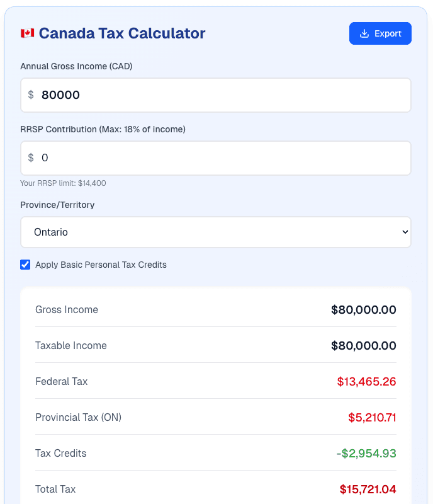Click the Canada Tax Calculator title
Viewport: 433px width, 504px height.
pos(123,33)
